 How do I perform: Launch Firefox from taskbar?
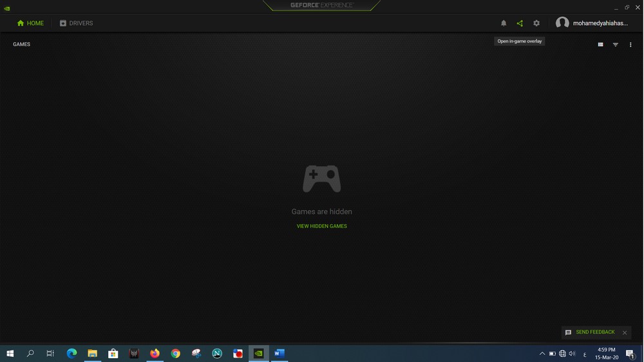pyautogui.click(x=155, y=354)
